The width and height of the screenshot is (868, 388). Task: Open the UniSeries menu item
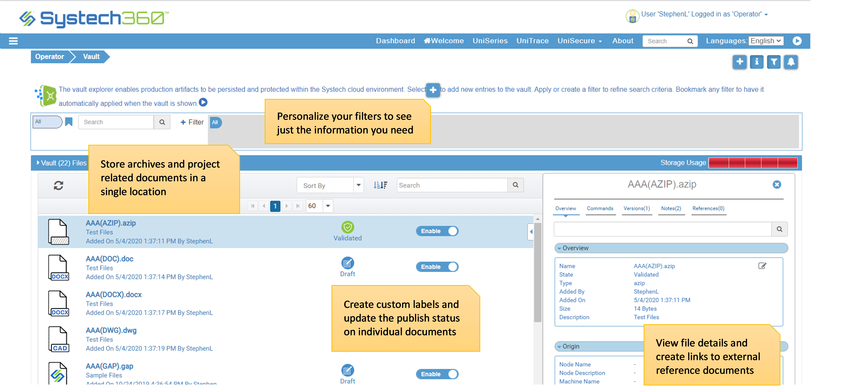(490, 41)
